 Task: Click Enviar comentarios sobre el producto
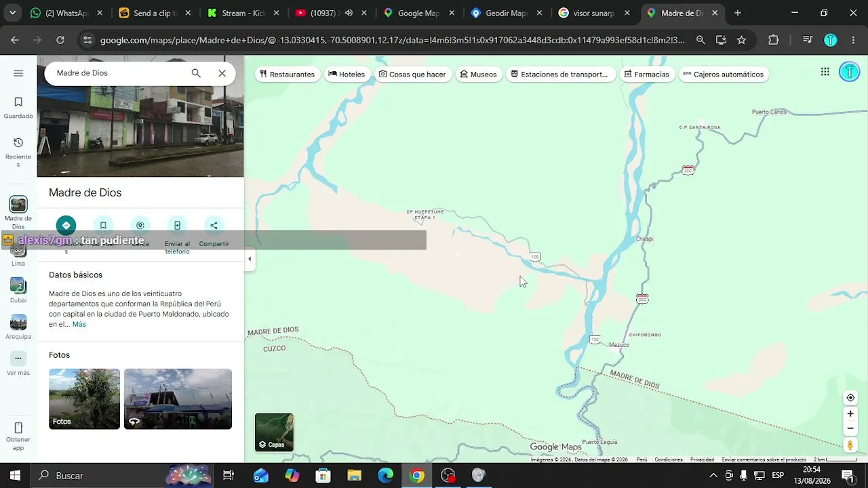(764, 460)
